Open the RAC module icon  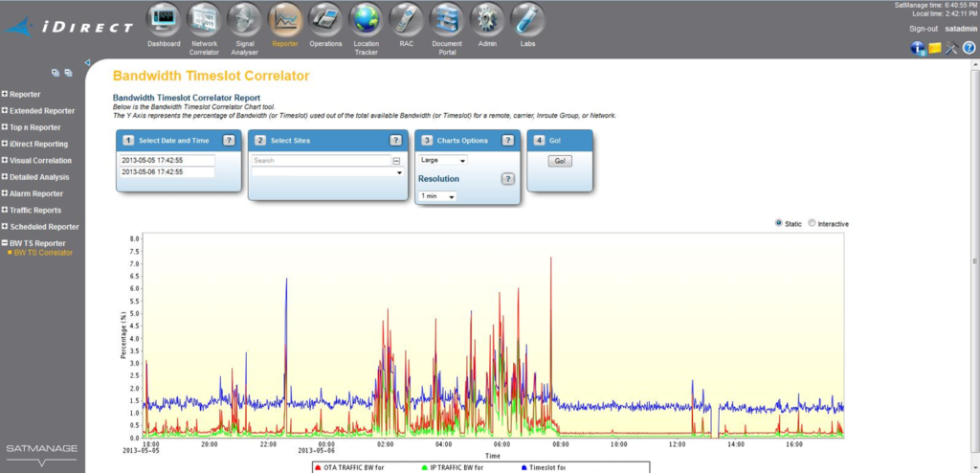[x=407, y=19]
